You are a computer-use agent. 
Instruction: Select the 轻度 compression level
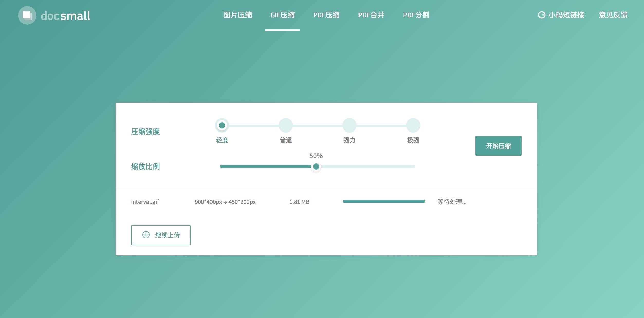tap(222, 125)
